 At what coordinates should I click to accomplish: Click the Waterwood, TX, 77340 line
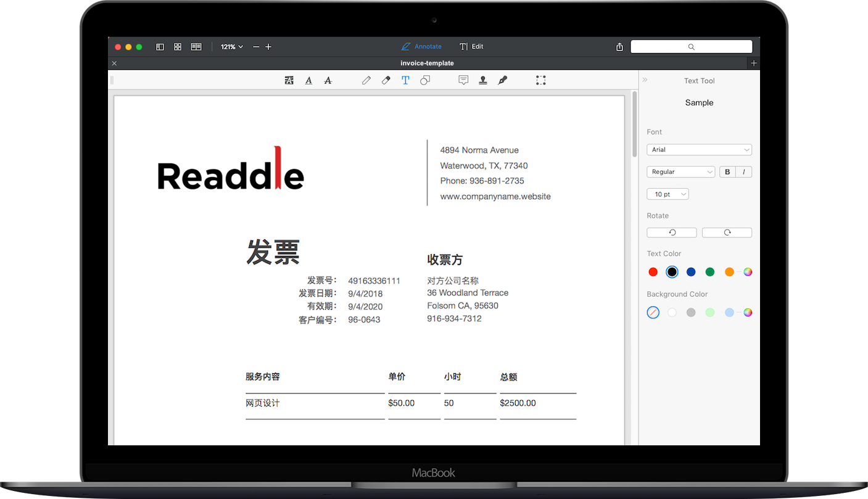[484, 165]
